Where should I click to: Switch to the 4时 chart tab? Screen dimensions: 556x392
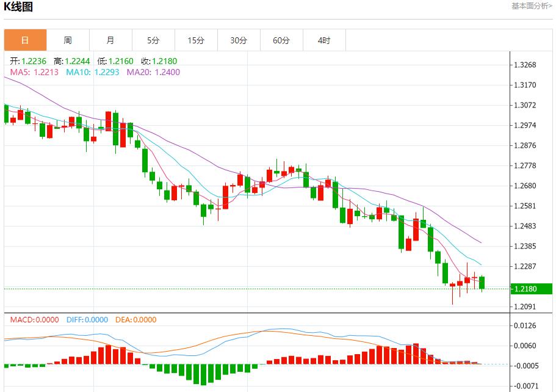324,40
